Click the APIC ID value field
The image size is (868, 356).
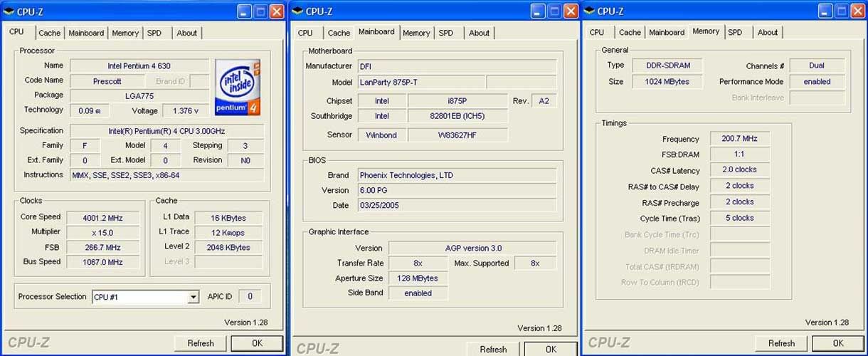point(250,296)
